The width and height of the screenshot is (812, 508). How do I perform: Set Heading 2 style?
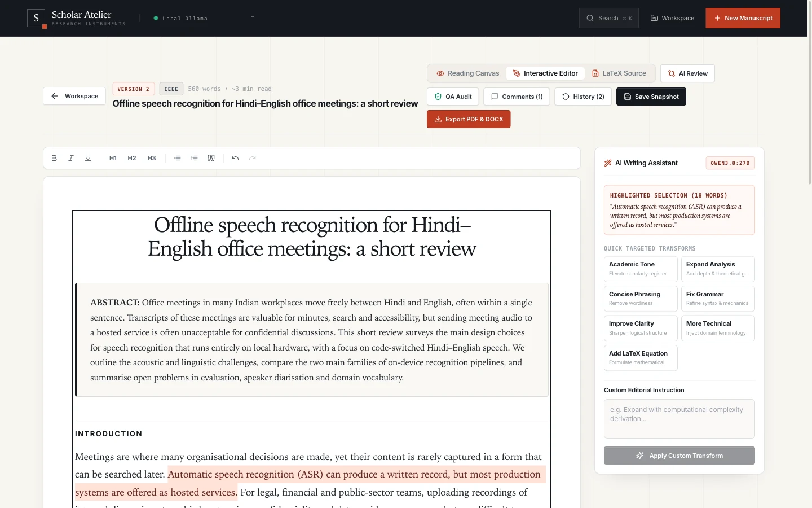(132, 158)
